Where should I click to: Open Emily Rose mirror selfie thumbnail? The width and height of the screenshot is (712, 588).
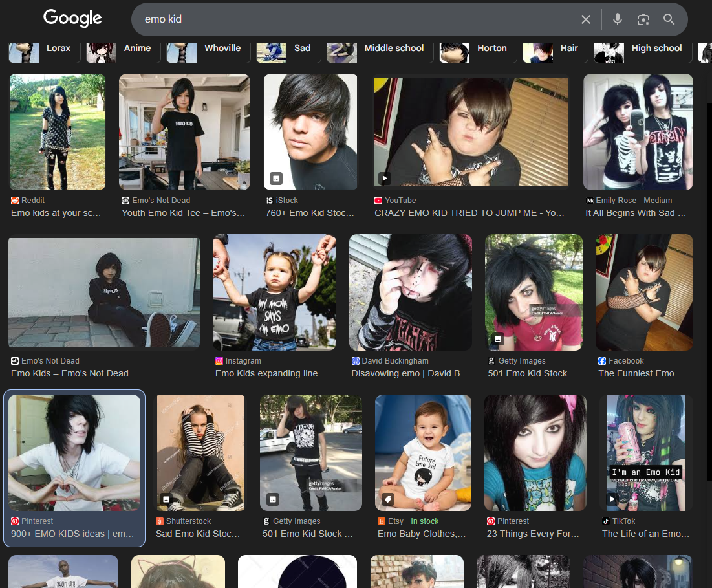point(638,132)
